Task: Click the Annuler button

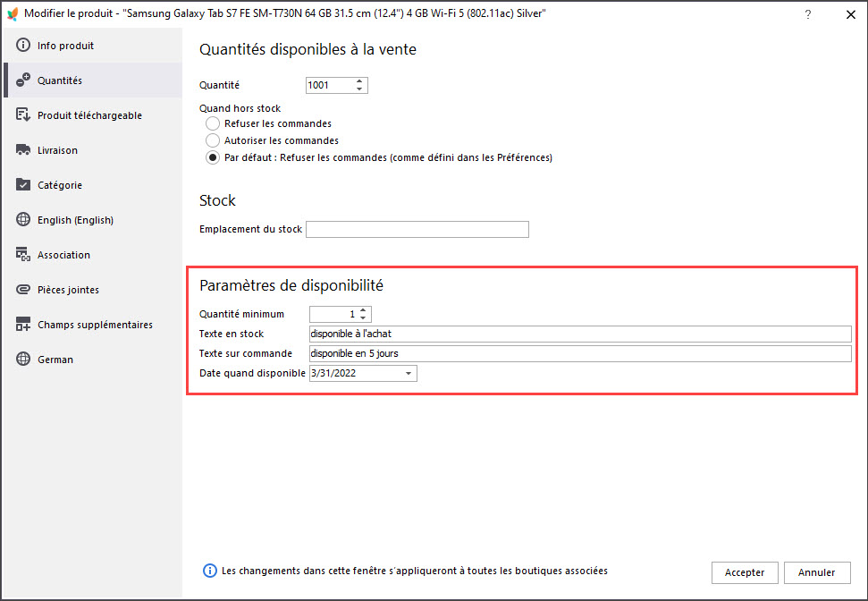Action: click(816, 572)
